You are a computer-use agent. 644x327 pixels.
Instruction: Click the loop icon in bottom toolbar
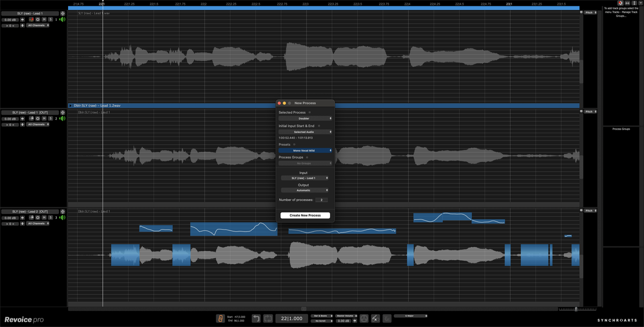pyautogui.click(x=268, y=318)
